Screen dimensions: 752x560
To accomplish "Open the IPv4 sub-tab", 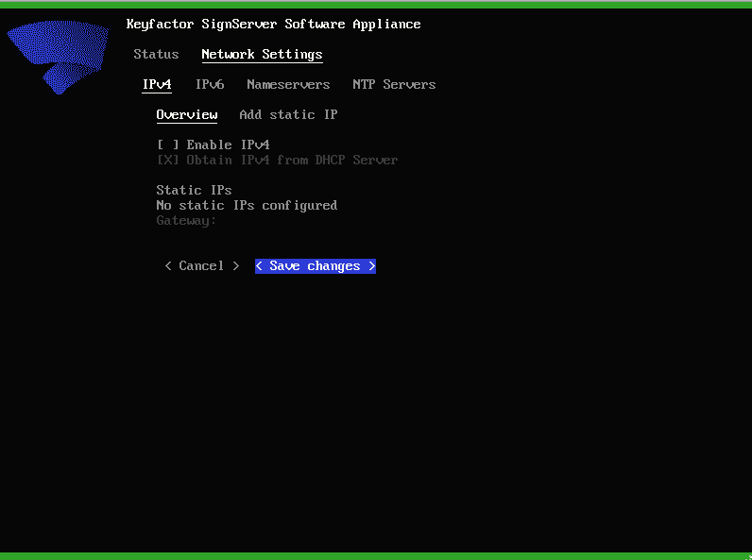I will [x=157, y=85].
